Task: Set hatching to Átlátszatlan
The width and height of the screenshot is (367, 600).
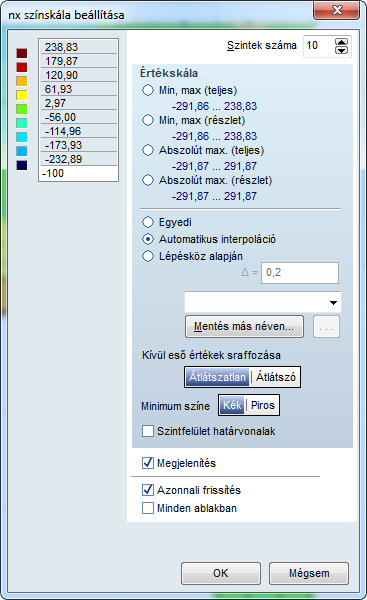Action: (217, 377)
